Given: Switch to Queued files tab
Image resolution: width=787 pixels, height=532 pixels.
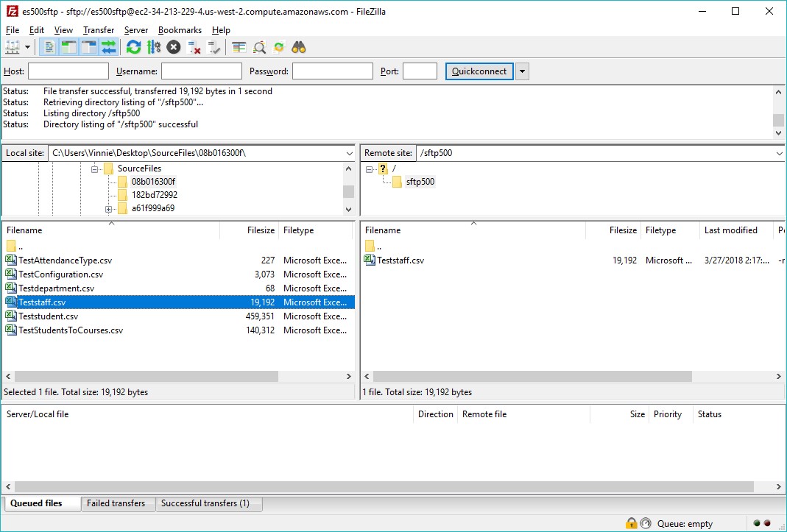Looking at the screenshot, I should pyautogui.click(x=41, y=503).
